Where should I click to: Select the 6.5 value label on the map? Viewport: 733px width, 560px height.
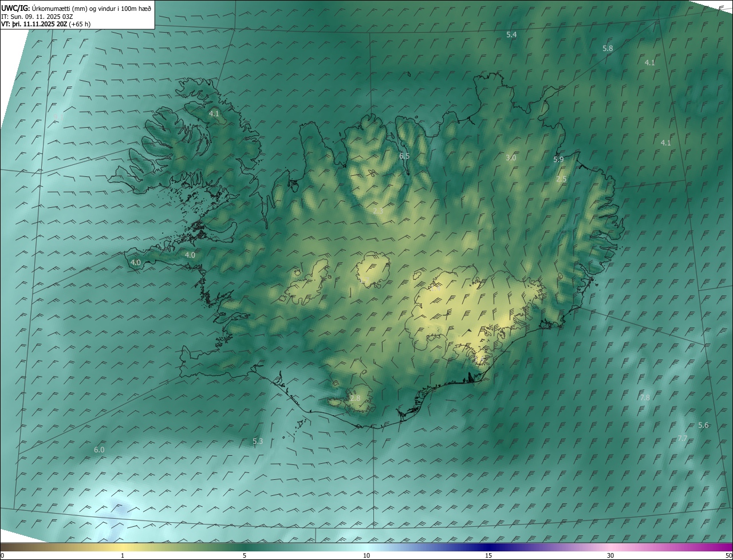[404, 156]
